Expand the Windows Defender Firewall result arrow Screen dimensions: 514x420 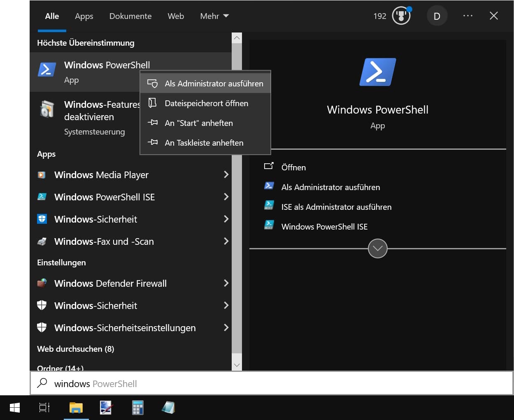click(x=226, y=283)
